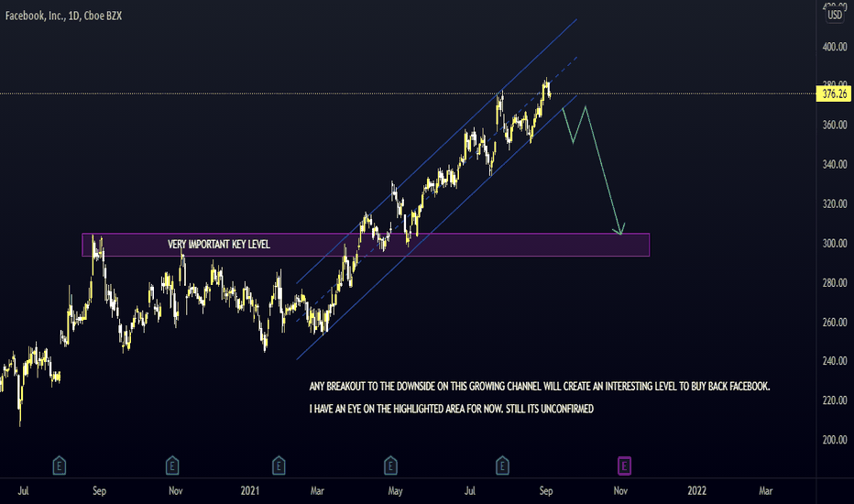854x504 pixels.
Task: Click the 220.00 price axis label
Action: pyautogui.click(x=835, y=400)
